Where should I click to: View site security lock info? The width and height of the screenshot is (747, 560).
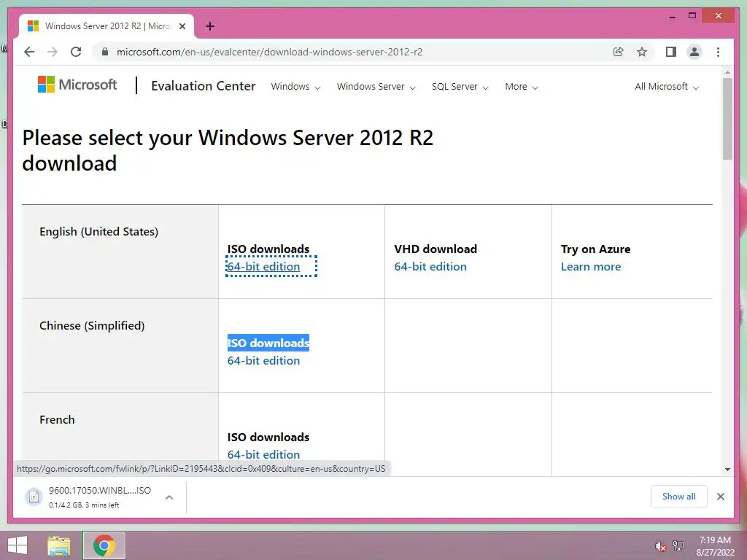click(x=105, y=52)
